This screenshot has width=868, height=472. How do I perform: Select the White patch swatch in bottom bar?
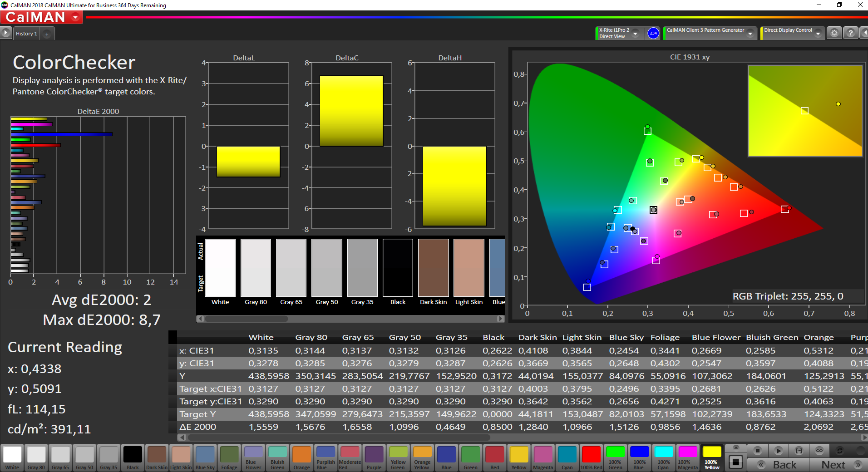point(12,457)
